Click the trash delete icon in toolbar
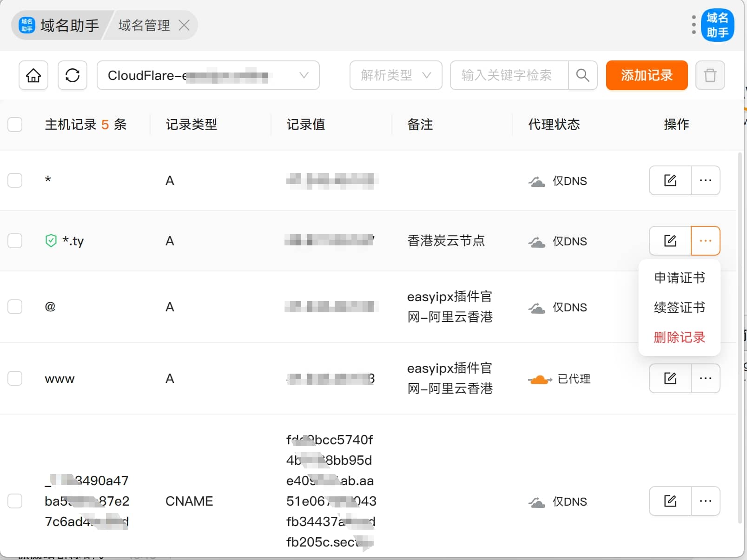This screenshot has width=747, height=560. (x=710, y=75)
